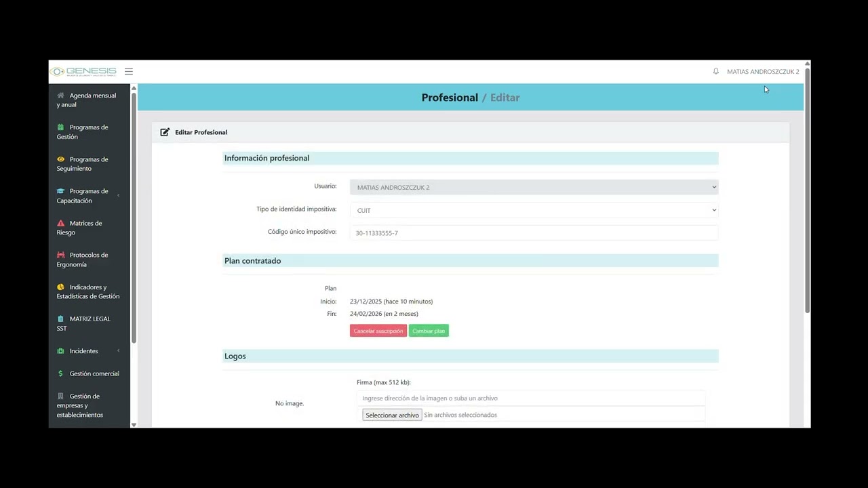Click the graduation cap icon of Programas de Capacitación
This screenshot has width=868, height=488.
coord(60,191)
